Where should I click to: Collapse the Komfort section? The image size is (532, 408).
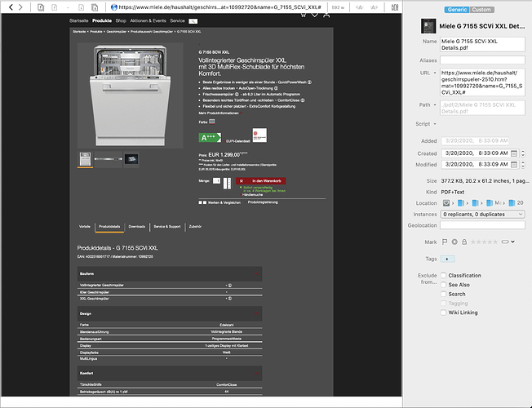click(x=256, y=374)
